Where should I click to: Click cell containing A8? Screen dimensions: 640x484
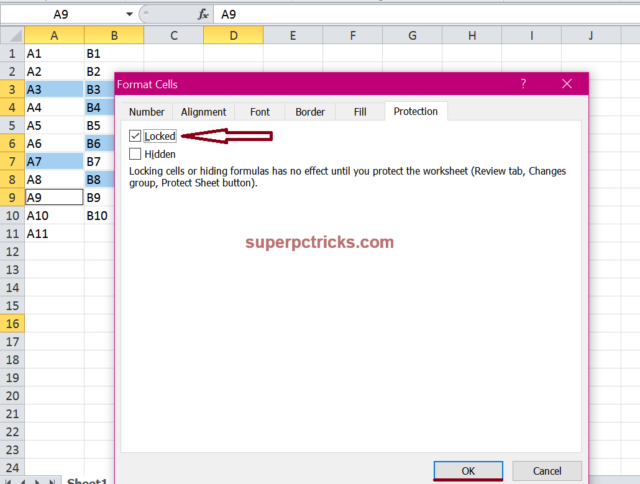(54, 180)
